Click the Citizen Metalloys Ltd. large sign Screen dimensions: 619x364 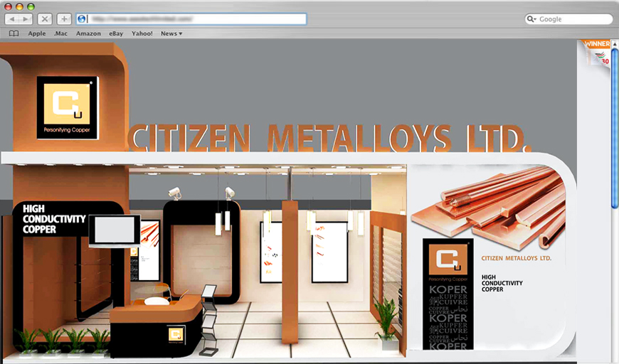(x=329, y=138)
